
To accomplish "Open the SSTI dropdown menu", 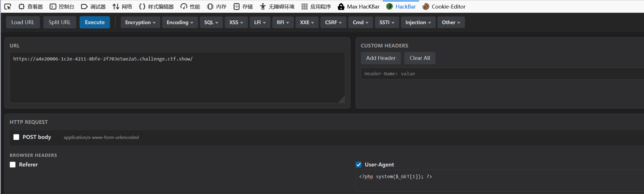I will pyautogui.click(x=387, y=22).
